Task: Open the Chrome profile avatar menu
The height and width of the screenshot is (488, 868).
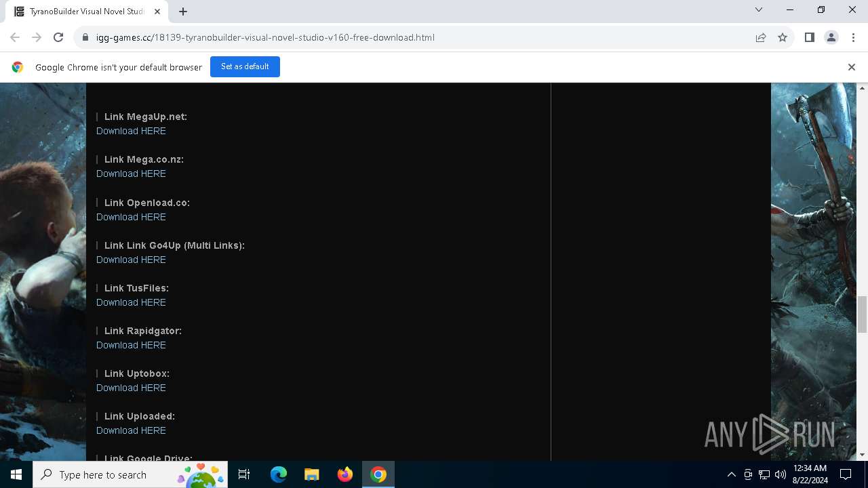Action: tap(831, 37)
